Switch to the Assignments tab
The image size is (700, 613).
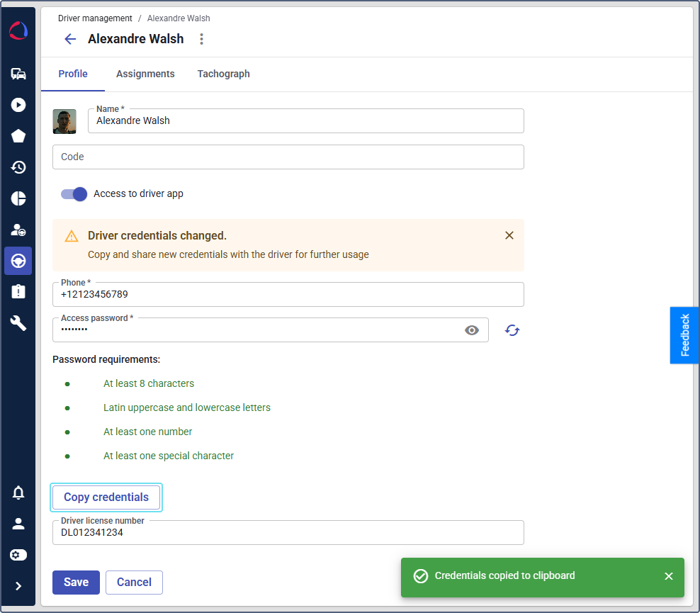coord(145,74)
